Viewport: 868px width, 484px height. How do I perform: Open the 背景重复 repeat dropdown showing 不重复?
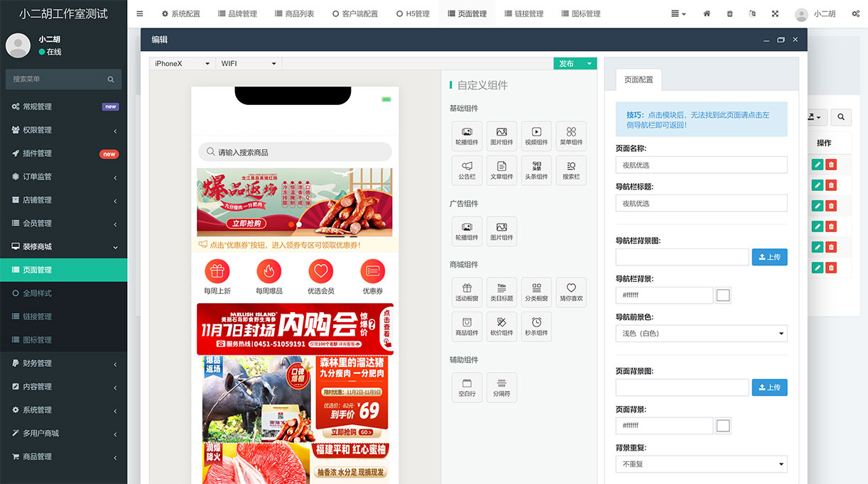pos(701,463)
